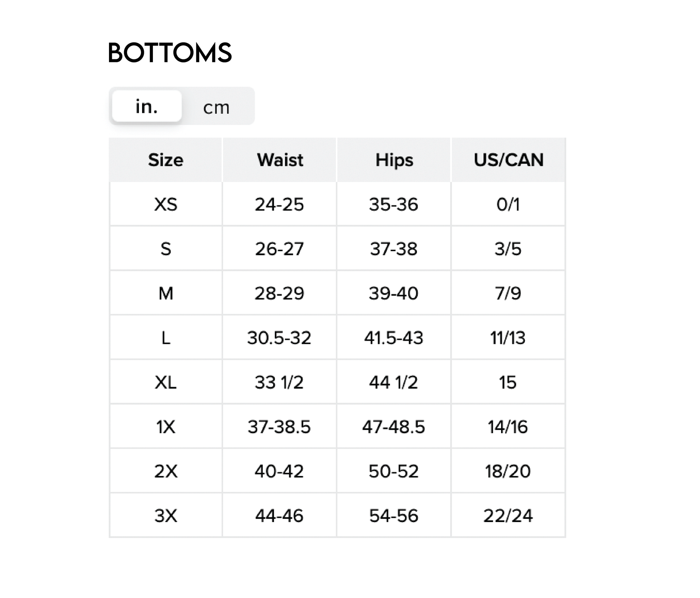Click the Waist column header
Screen dimensions: 700x598
(x=280, y=160)
